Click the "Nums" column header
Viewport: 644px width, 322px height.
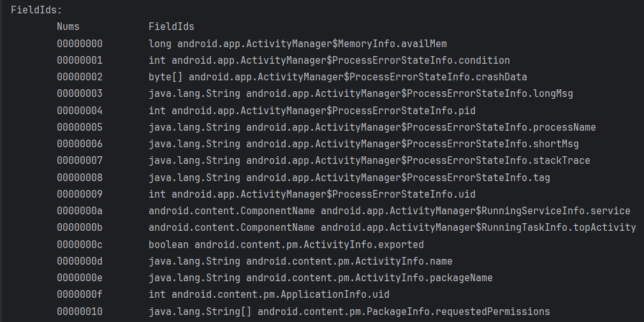click(68, 27)
